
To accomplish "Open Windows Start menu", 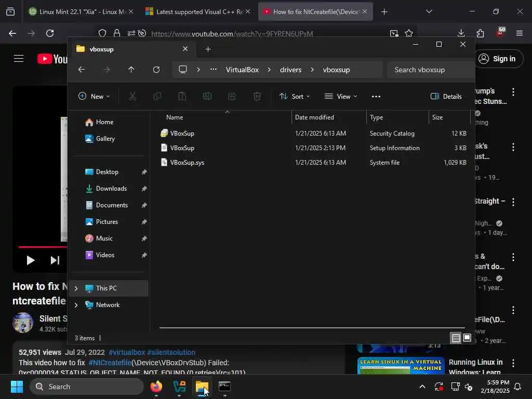I will tap(17, 387).
